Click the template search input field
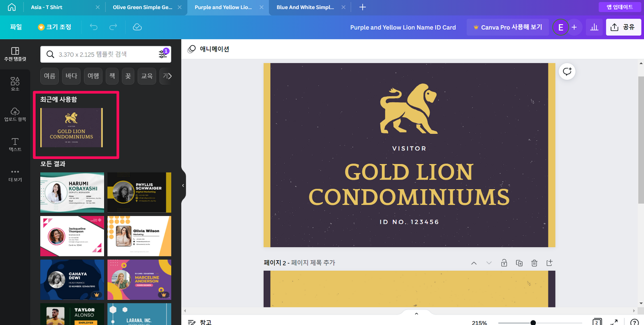644x325 pixels. coord(106,54)
